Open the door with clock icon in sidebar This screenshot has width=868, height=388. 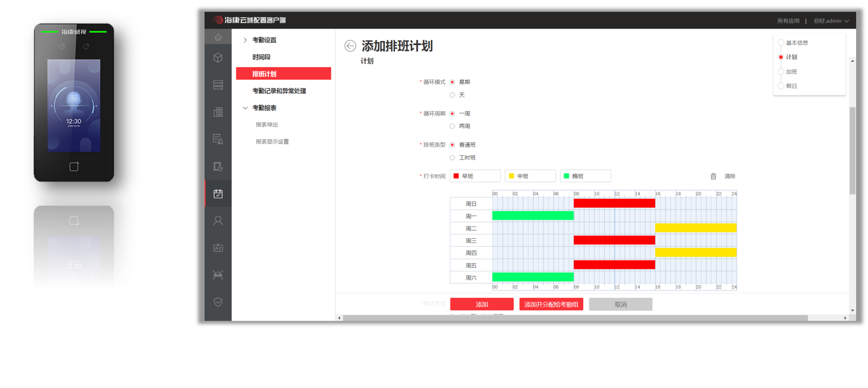pyautogui.click(x=218, y=166)
